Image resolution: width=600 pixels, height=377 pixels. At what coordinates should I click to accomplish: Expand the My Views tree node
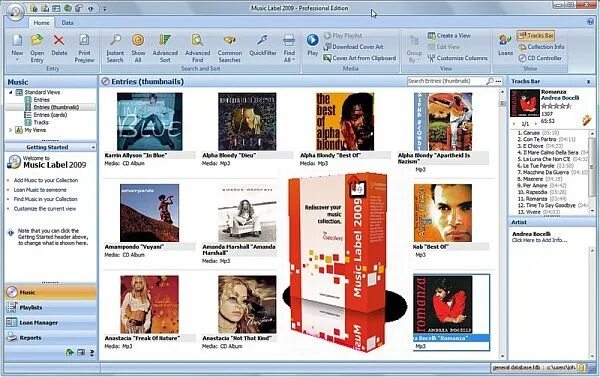click(11, 130)
